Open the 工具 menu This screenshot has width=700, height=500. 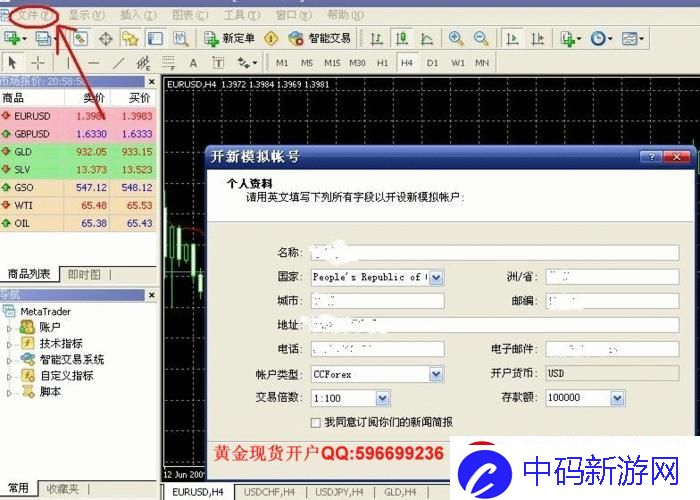[x=242, y=16]
